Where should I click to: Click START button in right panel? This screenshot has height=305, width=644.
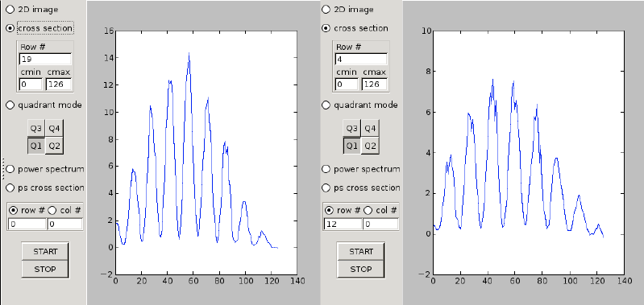click(361, 251)
